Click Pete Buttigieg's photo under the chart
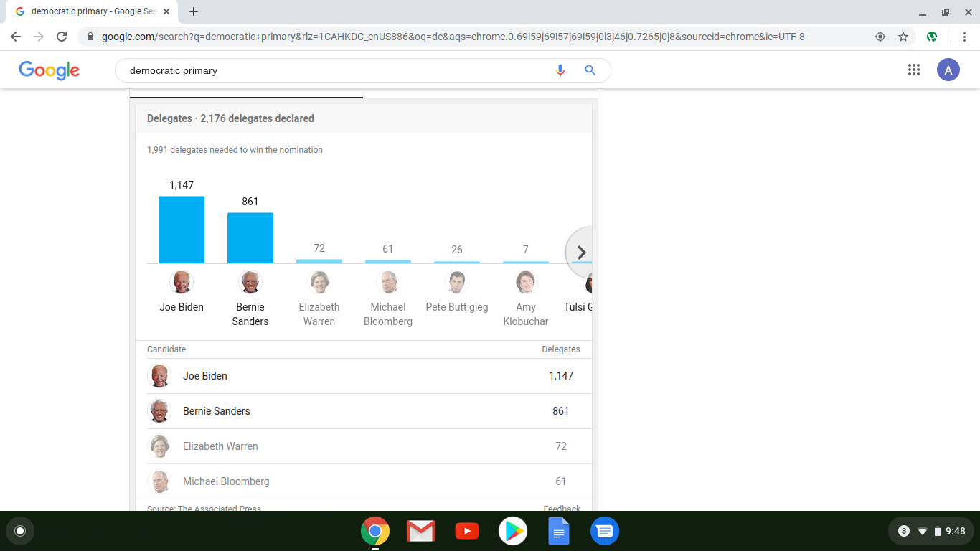The width and height of the screenshot is (980, 551). click(x=457, y=282)
